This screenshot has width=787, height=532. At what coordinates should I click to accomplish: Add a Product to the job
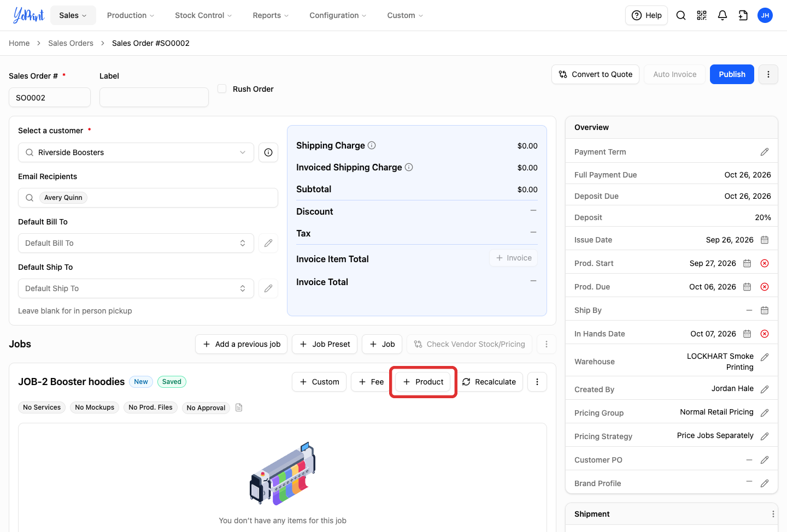coord(423,382)
